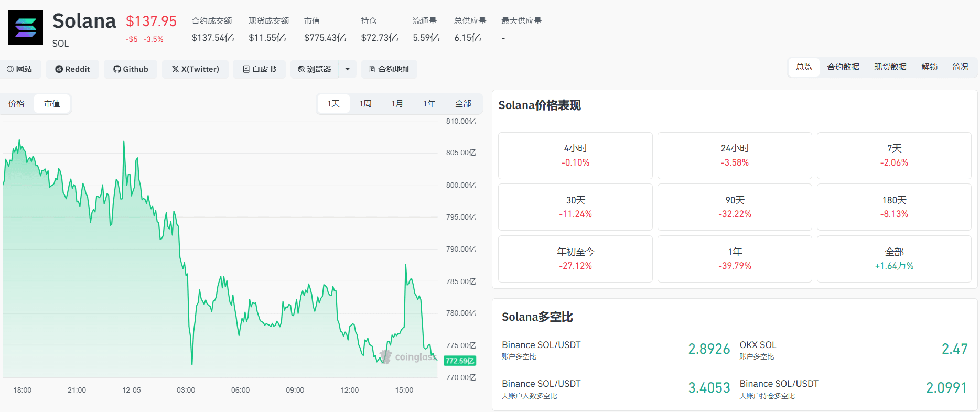Viewport: 980px width, 412px height.
Task: Click the 合约地址 contract address button
Action: (x=389, y=69)
